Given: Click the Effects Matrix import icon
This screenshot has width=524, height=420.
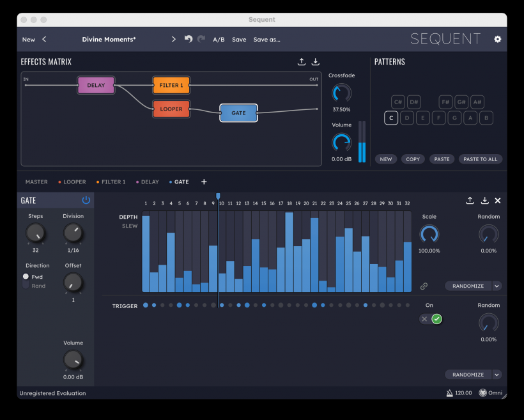Looking at the screenshot, I should click(315, 62).
